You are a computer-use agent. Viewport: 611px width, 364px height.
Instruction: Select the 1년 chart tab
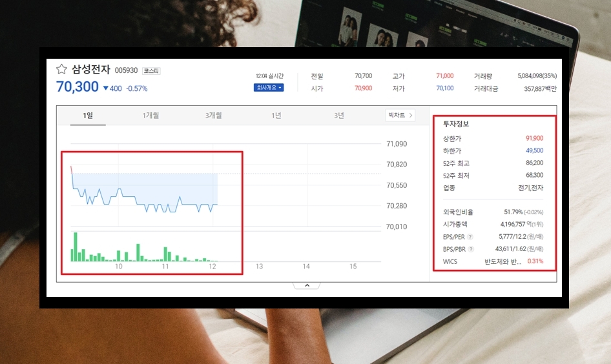tap(276, 116)
